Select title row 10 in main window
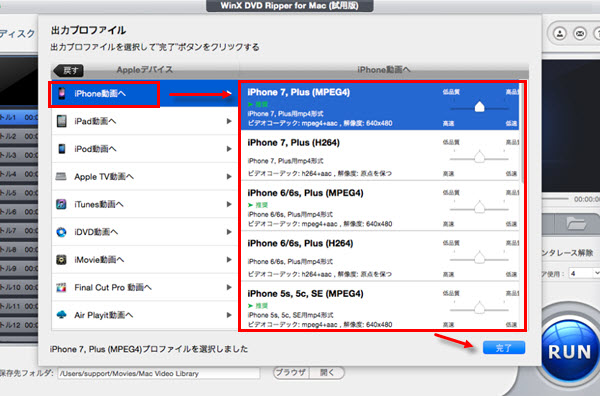The height and width of the screenshot is (396, 600). point(19,287)
